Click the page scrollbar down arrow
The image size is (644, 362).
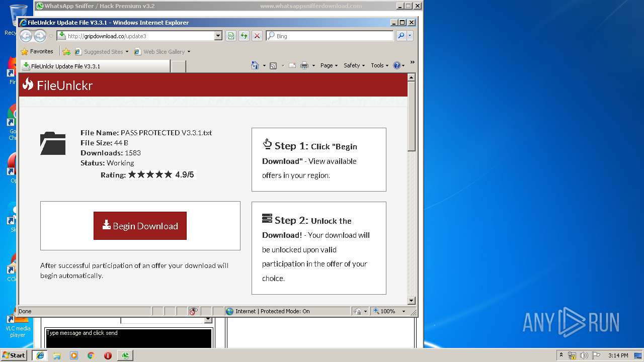click(x=412, y=301)
